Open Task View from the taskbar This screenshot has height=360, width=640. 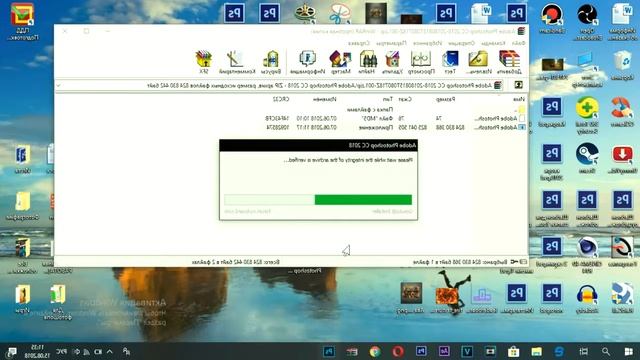click(x=584, y=351)
